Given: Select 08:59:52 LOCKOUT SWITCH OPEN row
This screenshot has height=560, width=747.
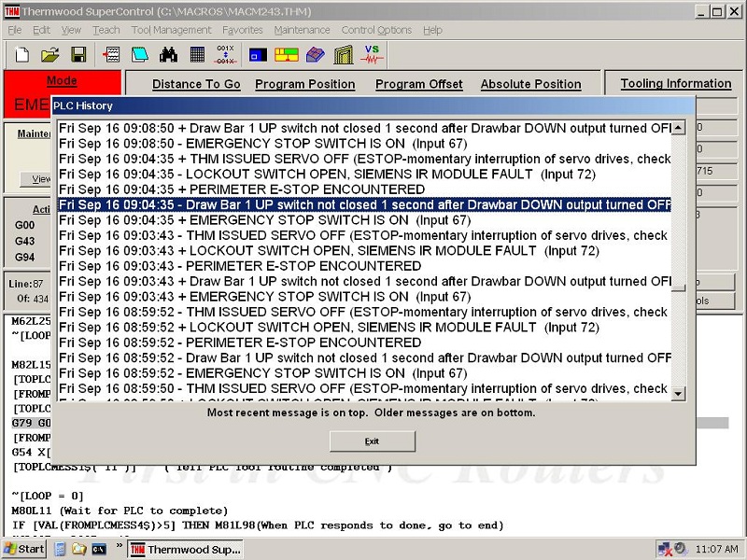Looking at the screenshot, I should (364, 328).
